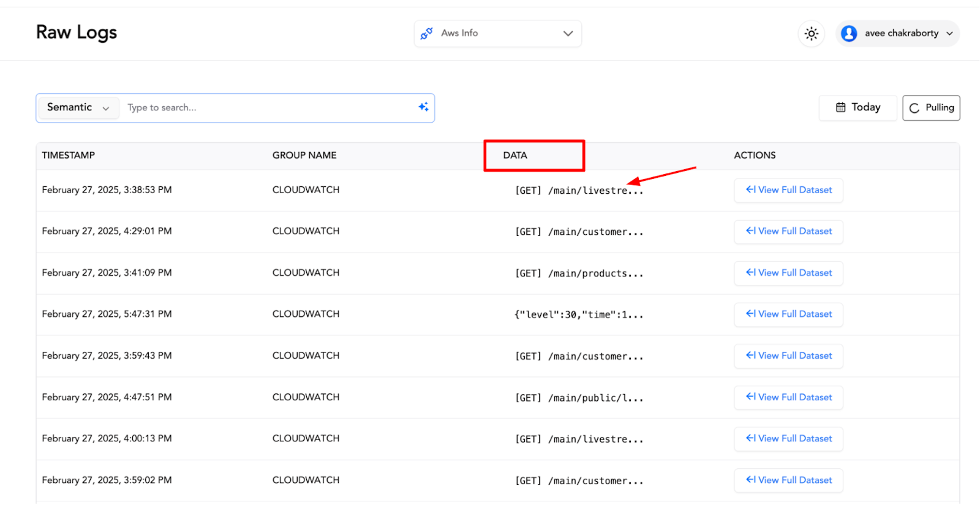Click timestamp February 27, 2025, 4:29:01 PM
This screenshot has width=980, height=521.
pyautogui.click(x=107, y=231)
